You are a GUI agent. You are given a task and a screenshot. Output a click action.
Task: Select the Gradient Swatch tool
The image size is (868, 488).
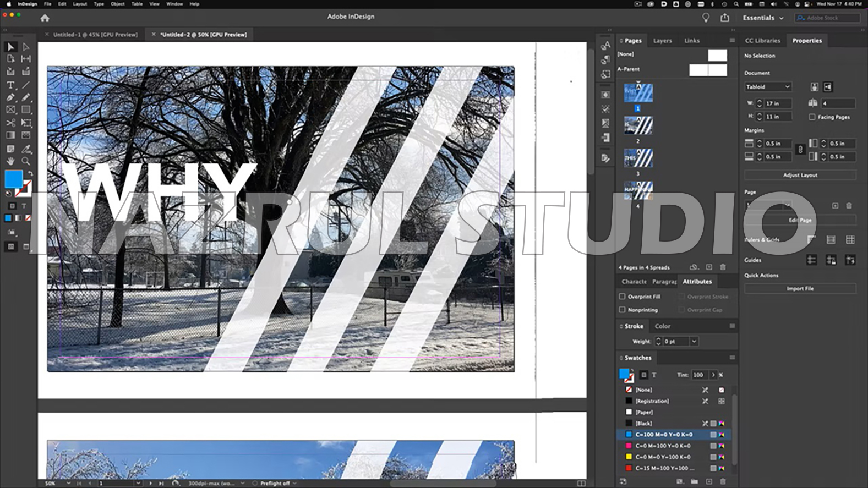click(x=10, y=135)
